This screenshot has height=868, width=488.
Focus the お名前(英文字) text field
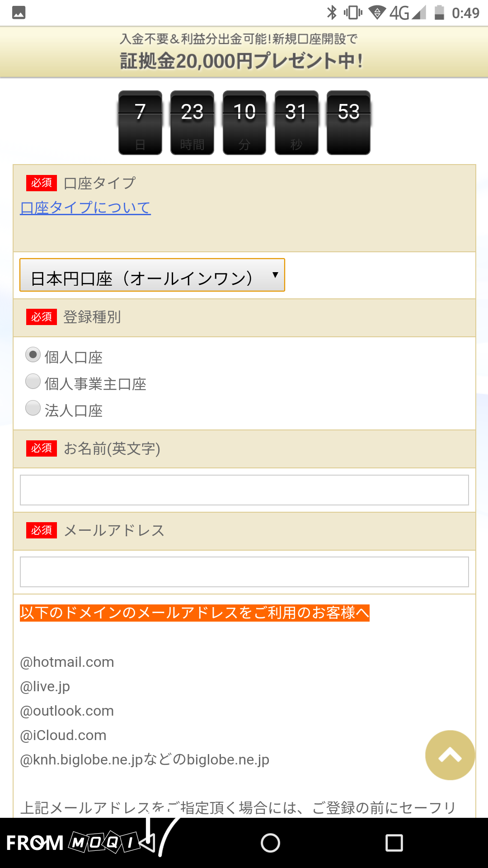(244, 490)
